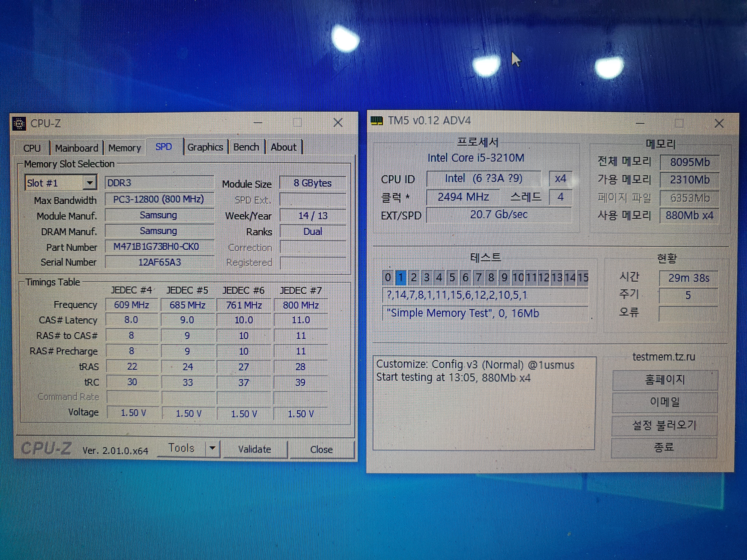Click JEDEC #4 frequency 609 MHz

(132, 305)
